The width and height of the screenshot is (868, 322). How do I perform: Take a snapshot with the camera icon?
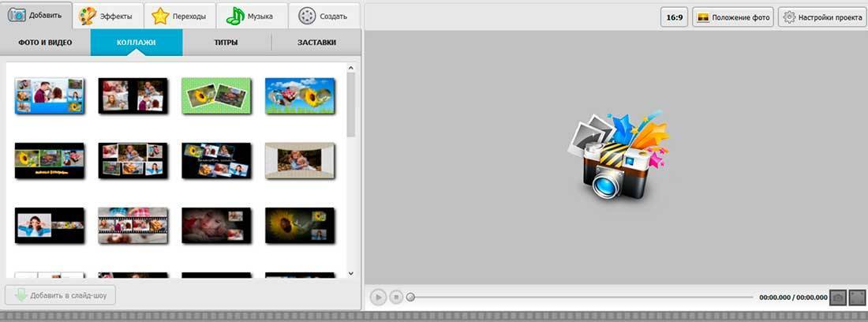click(838, 297)
